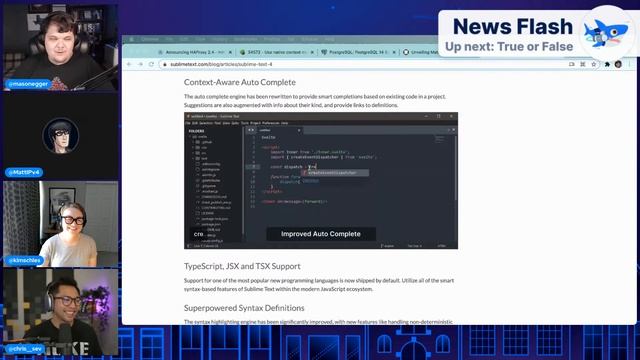Click the Improved Auto Complete caption in the video

(321, 234)
